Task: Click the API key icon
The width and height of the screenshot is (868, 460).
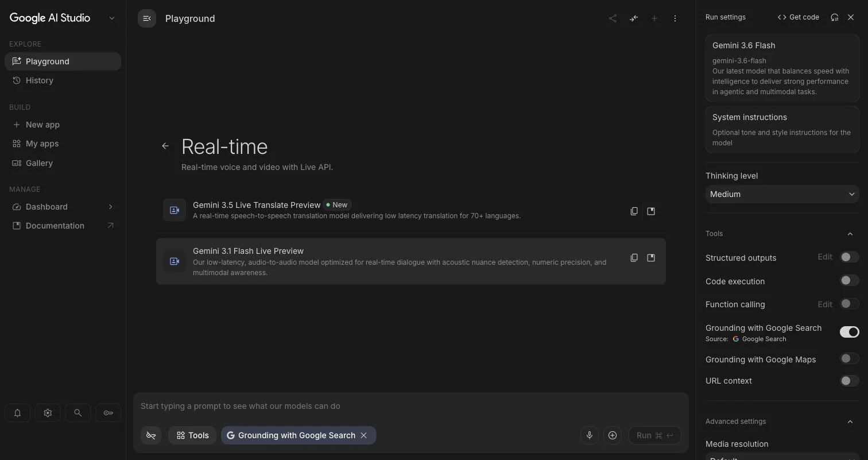Action: pyautogui.click(x=108, y=413)
